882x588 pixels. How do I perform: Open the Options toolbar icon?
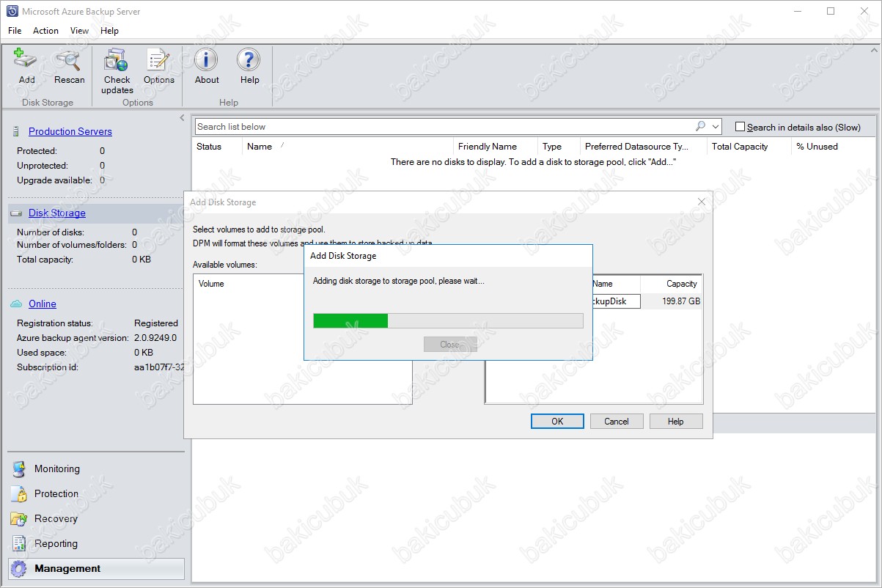pyautogui.click(x=158, y=60)
